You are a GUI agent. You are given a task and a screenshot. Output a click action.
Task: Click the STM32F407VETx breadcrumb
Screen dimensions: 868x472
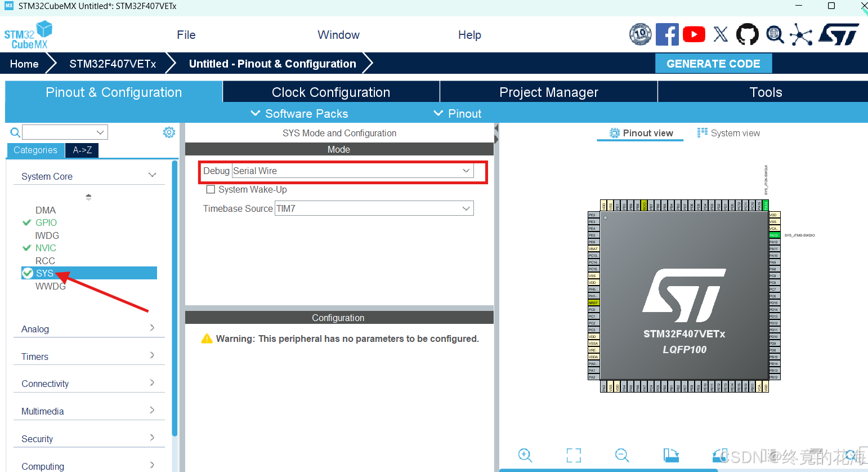pyautogui.click(x=113, y=64)
